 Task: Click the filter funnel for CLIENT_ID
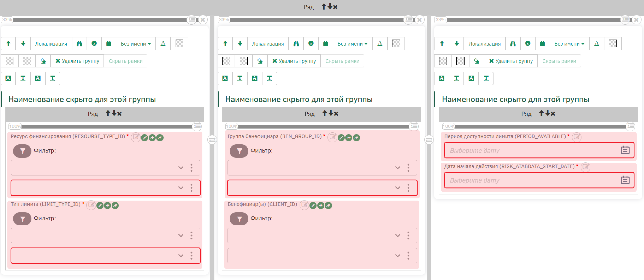[239, 219]
